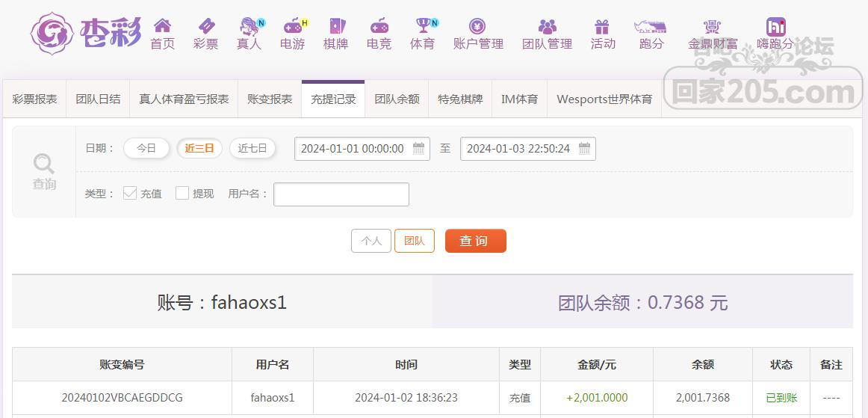
Task: Open the 体育 trophy icon
Action: click(423, 25)
